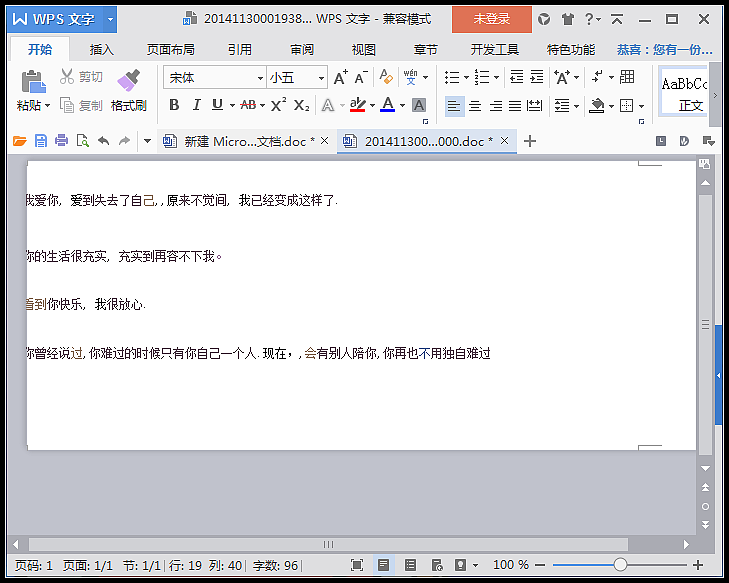Apply superscript X² formatting
Screen dimensions: 729x583
pos(278,105)
